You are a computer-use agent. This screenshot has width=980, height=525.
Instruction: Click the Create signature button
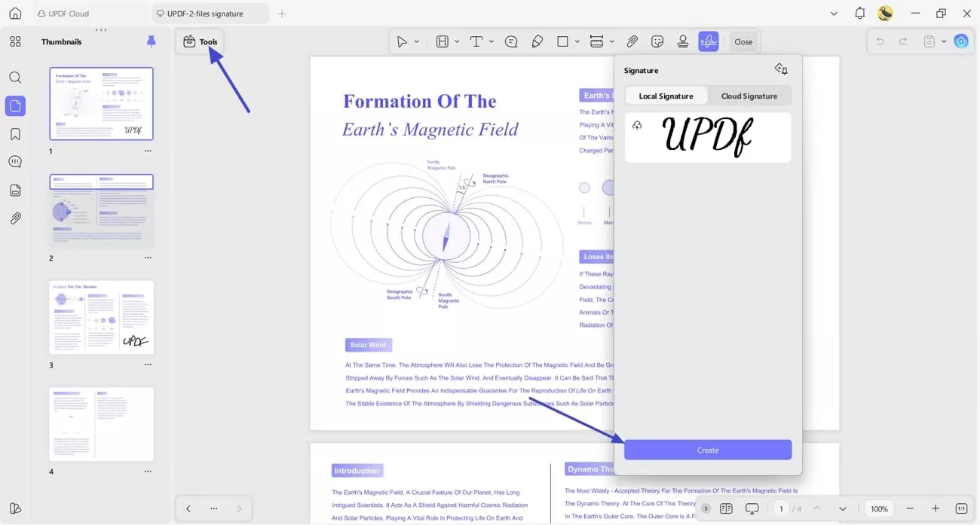pos(708,450)
